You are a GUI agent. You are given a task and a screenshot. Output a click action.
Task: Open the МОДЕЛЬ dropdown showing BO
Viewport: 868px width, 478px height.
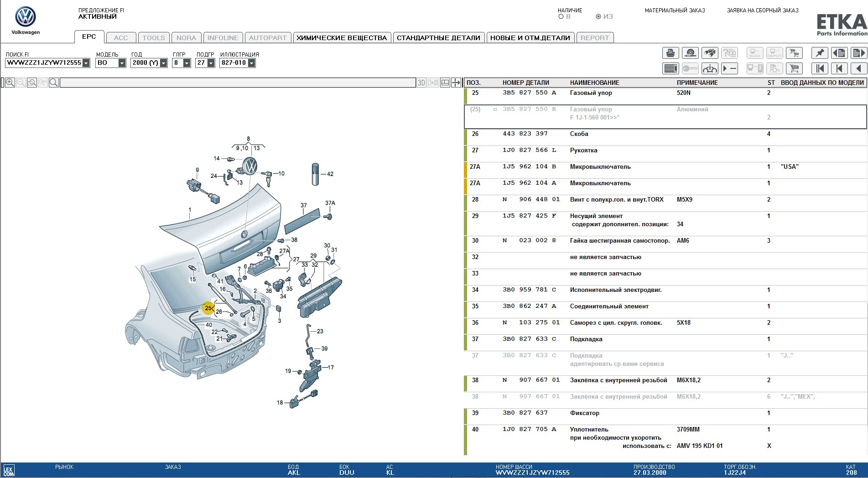(122, 63)
